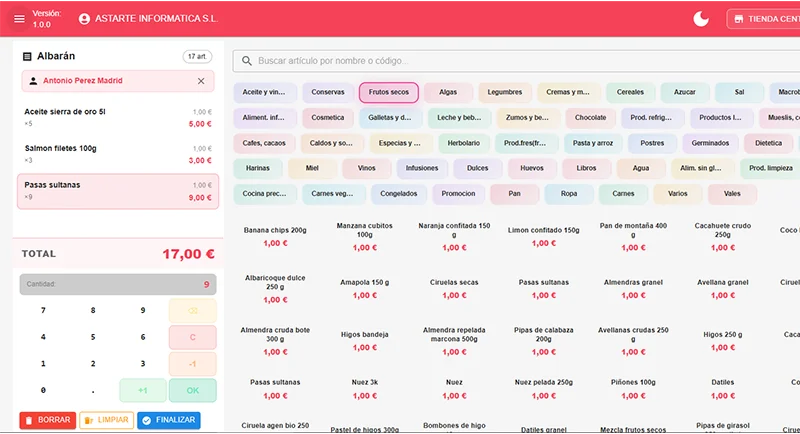Open the TIENDA CENTRAL store selector
Screen dimensions: 800x434
coord(764,19)
